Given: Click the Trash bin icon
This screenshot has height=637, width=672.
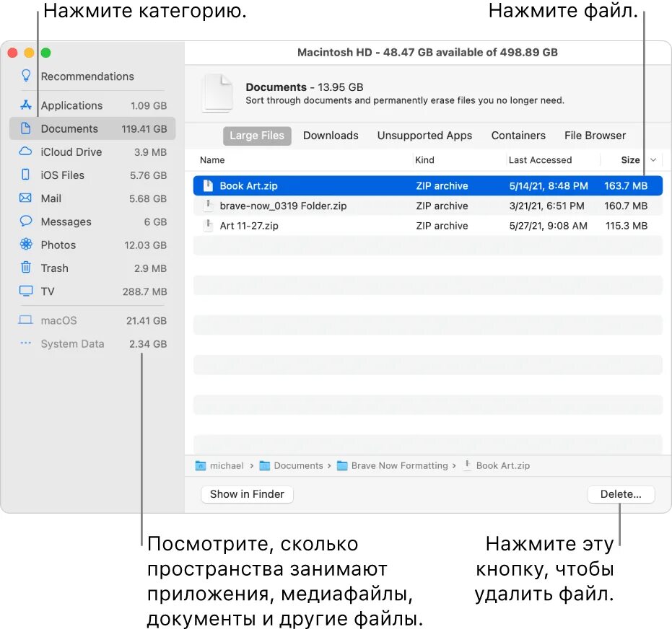Looking at the screenshot, I should click(x=26, y=268).
